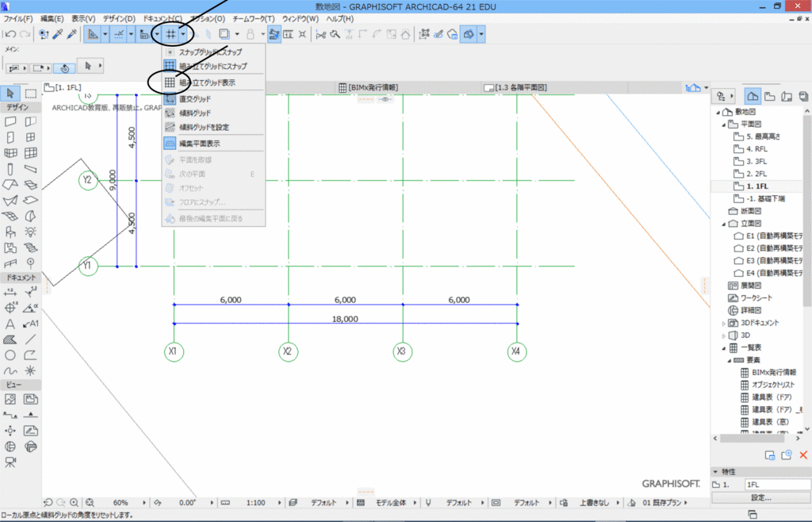
Task: Collapse the 平面図 tree node
Action: tap(724, 125)
